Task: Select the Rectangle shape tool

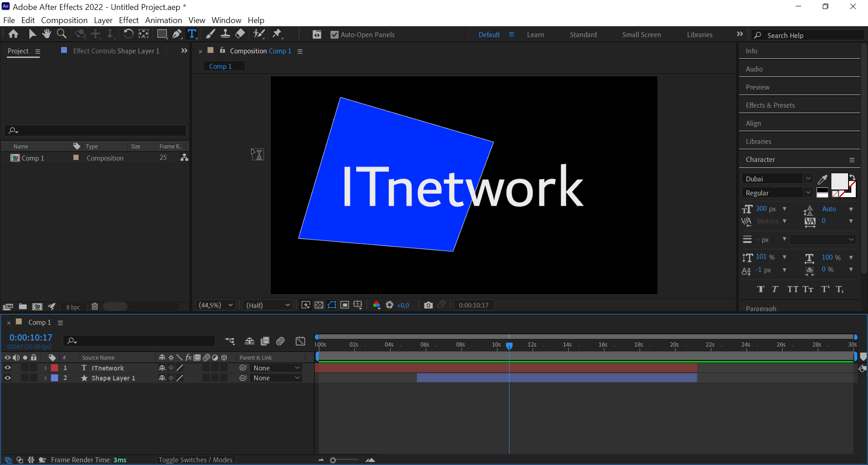Action: click(162, 33)
